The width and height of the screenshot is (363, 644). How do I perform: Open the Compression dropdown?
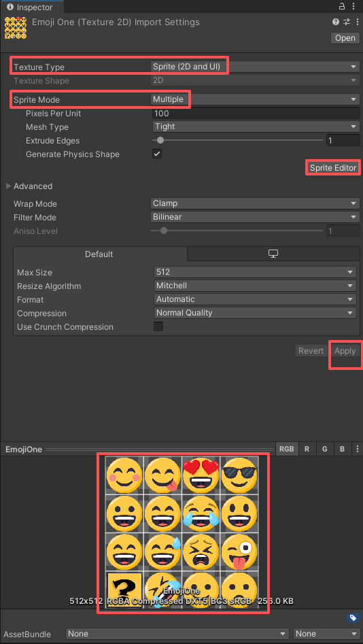(x=255, y=313)
